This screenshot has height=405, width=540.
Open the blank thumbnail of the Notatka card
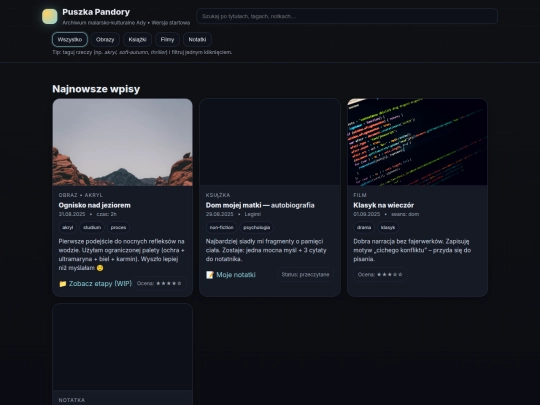coord(123,347)
